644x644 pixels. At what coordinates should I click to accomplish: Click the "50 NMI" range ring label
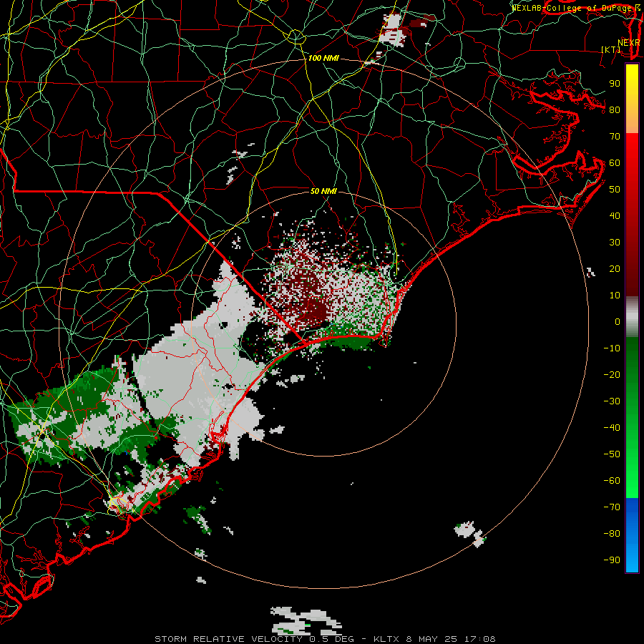click(x=323, y=191)
